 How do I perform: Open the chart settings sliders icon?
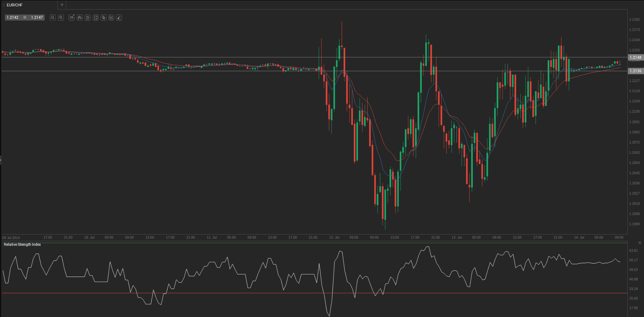(88, 17)
